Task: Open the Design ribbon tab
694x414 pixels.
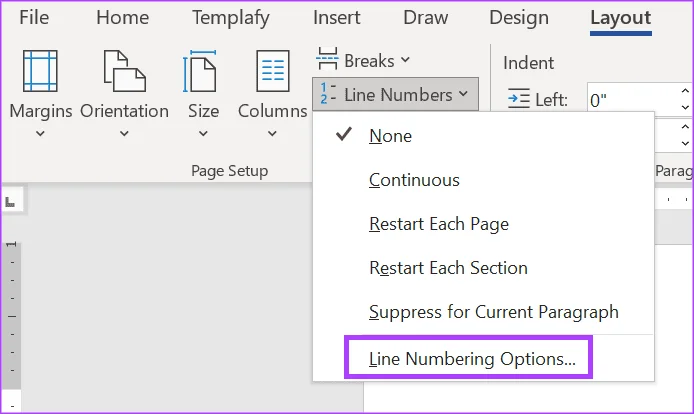Action: (x=519, y=18)
